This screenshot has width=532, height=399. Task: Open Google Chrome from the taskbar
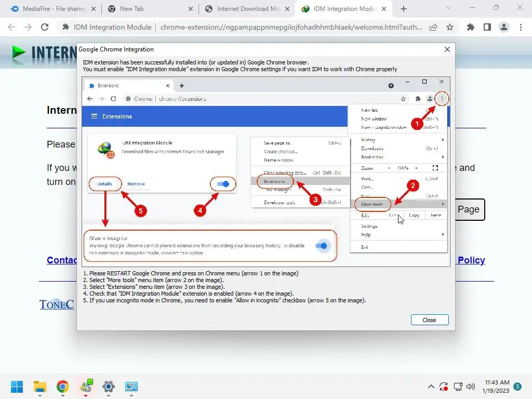(x=63, y=387)
